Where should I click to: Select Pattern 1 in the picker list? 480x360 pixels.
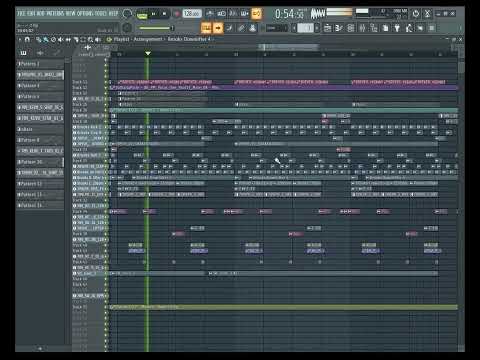40,64
